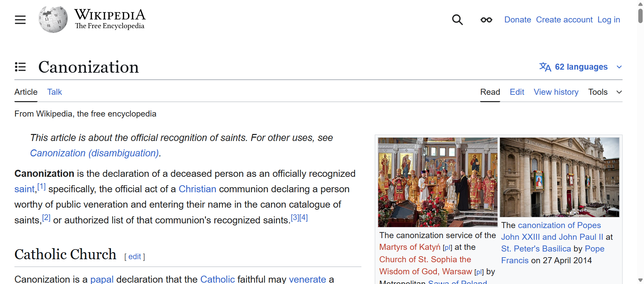Select the Read tab
Viewport: 644px width, 284px height.
coord(490,92)
